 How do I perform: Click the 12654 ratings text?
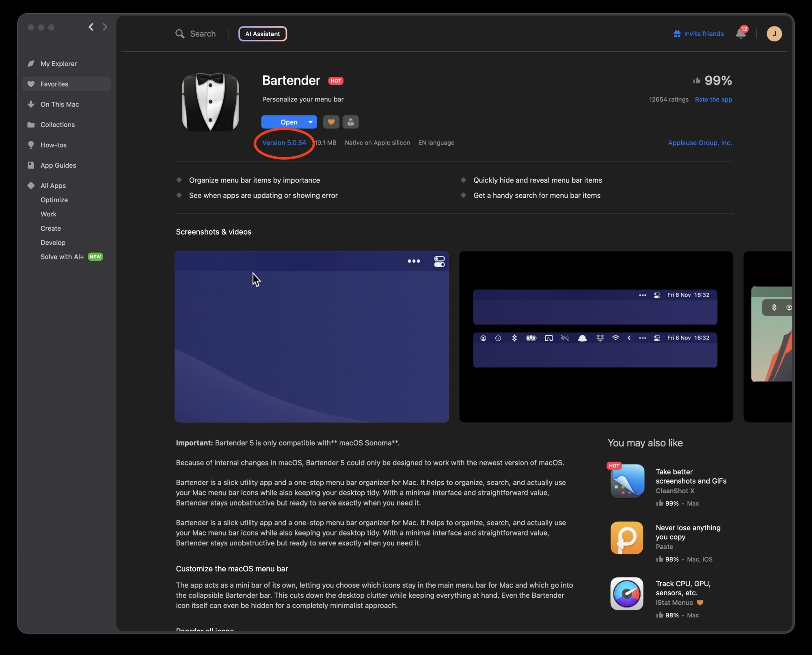668,99
